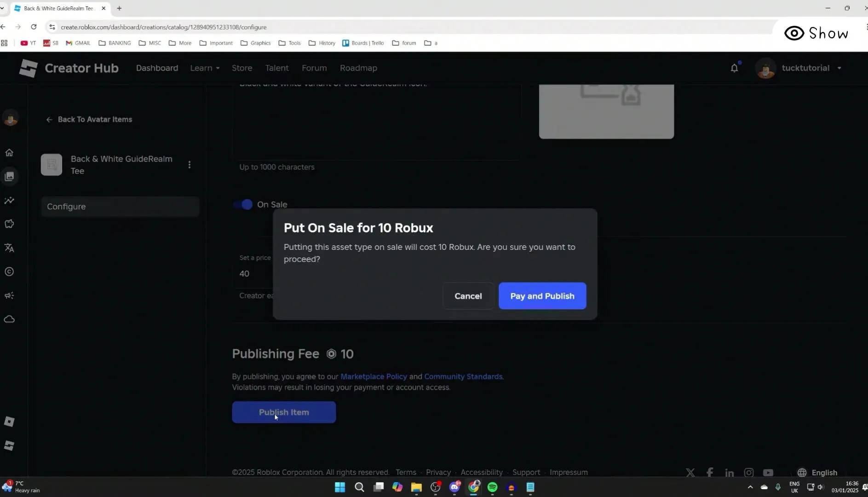This screenshot has width=868, height=497.
Task: Open the Marketplace Policy link
Action: 374,376
